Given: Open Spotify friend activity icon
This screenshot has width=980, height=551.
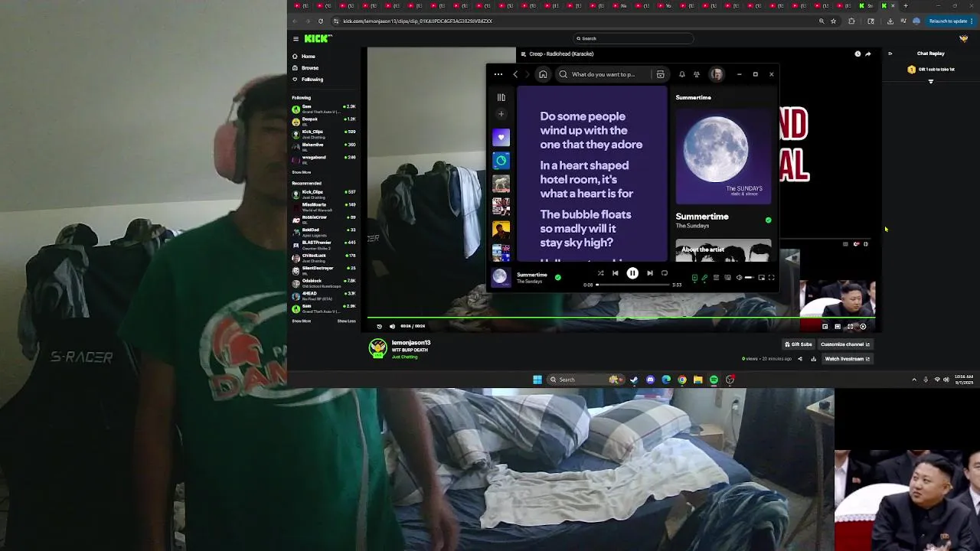Looking at the screenshot, I should (697, 74).
